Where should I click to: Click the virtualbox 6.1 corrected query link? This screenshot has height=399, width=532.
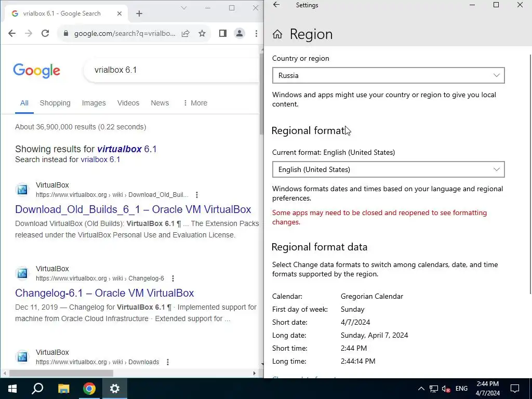tap(127, 149)
